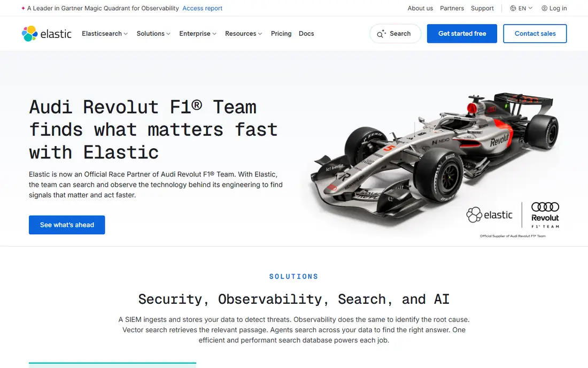Click the Audi Revolut F1 Team headline

[154, 130]
